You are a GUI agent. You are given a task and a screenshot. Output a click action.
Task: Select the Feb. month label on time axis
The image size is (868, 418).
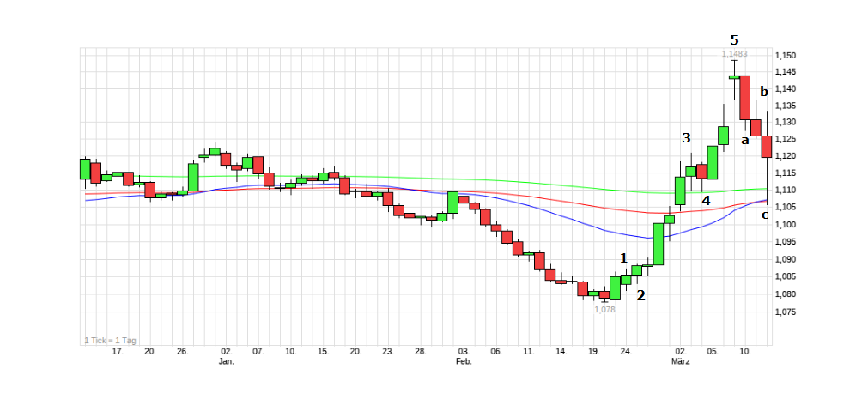click(464, 361)
